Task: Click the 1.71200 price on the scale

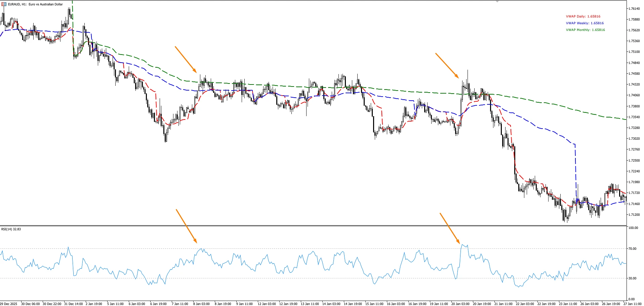Action: pos(634,215)
